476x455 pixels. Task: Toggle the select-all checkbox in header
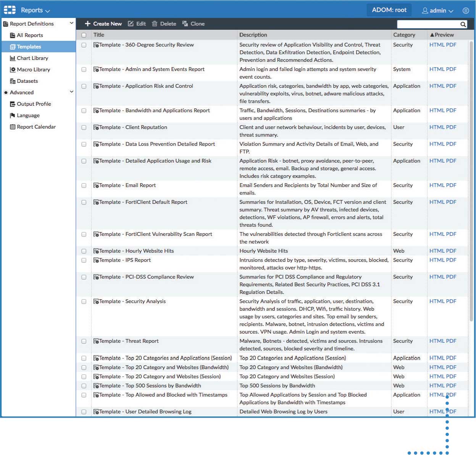coord(84,35)
